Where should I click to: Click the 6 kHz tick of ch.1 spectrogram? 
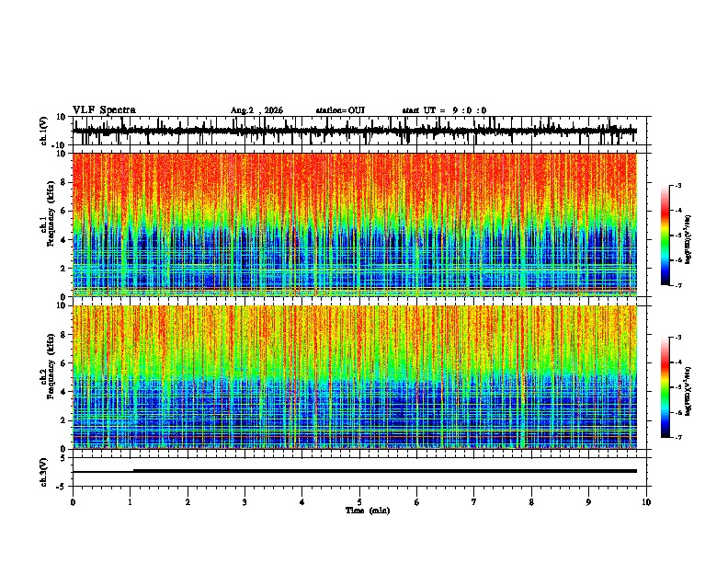[63, 211]
